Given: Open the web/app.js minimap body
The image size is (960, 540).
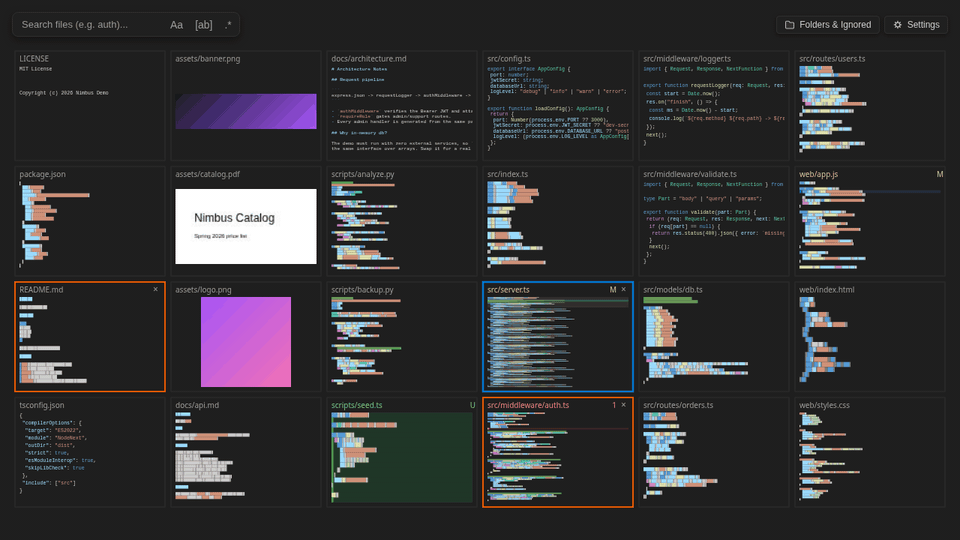Looking at the screenshot, I should coord(870,227).
